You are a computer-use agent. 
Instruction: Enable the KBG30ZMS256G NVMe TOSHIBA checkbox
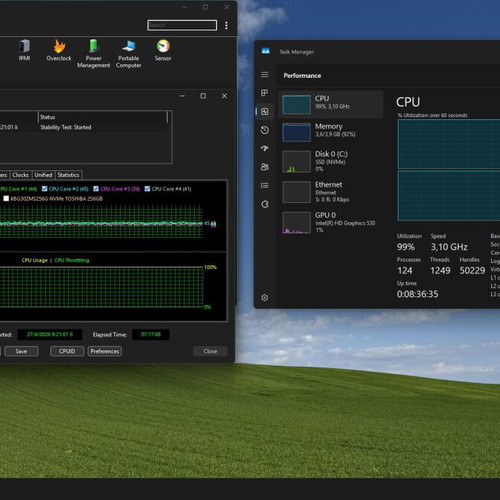tap(6, 199)
